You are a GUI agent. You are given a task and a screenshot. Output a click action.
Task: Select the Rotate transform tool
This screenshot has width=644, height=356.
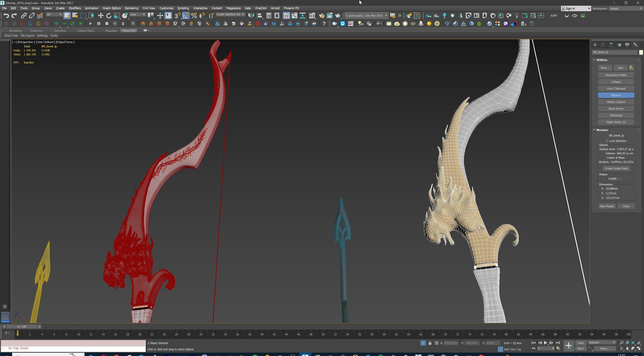click(109, 15)
